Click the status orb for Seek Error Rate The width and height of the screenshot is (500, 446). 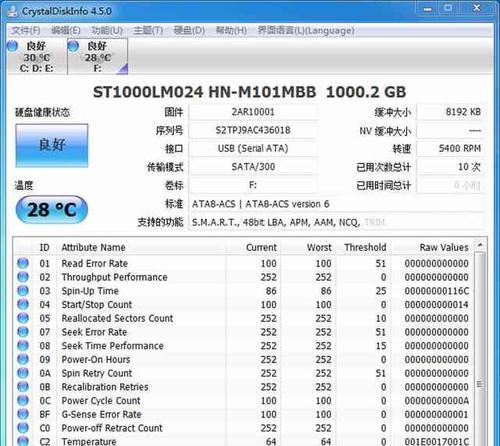(x=23, y=332)
